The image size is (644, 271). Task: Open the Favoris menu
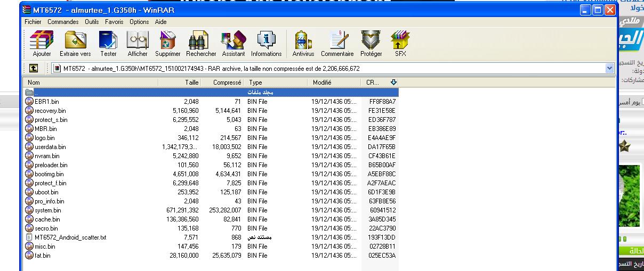(114, 22)
